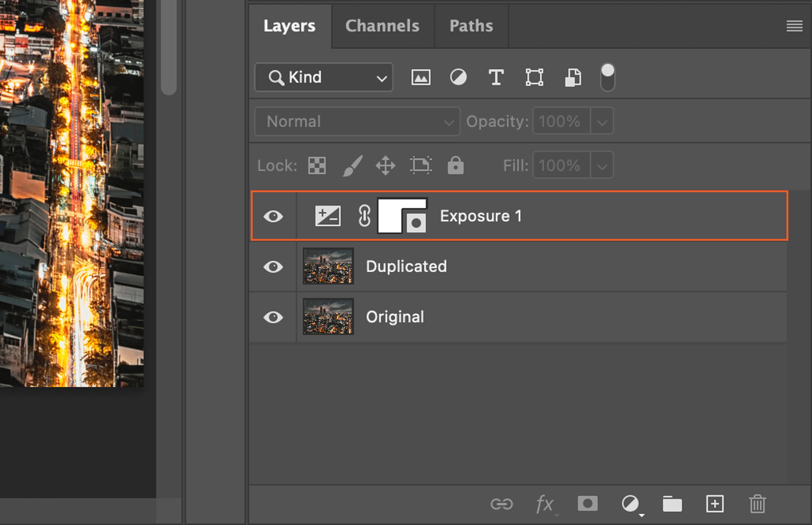Filter for adjustment layers icon
The width and height of the screenshot is (812, 525).
[458, 77]
